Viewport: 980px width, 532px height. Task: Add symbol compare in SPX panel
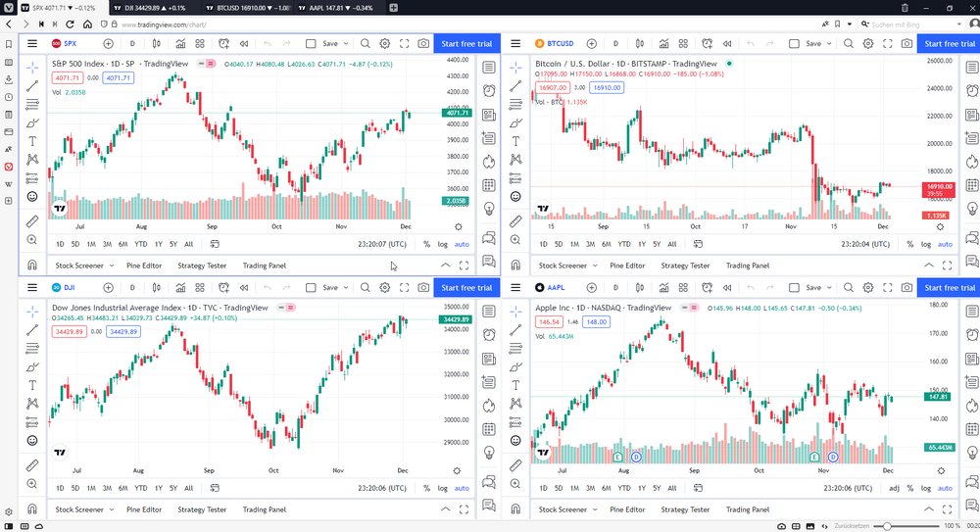pos(108,44)
